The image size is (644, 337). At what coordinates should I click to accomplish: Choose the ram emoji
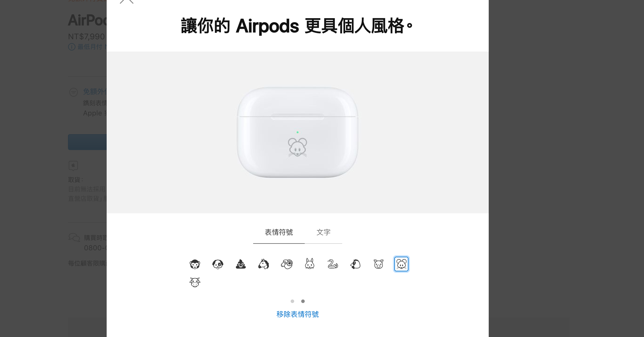pos(287,264)
